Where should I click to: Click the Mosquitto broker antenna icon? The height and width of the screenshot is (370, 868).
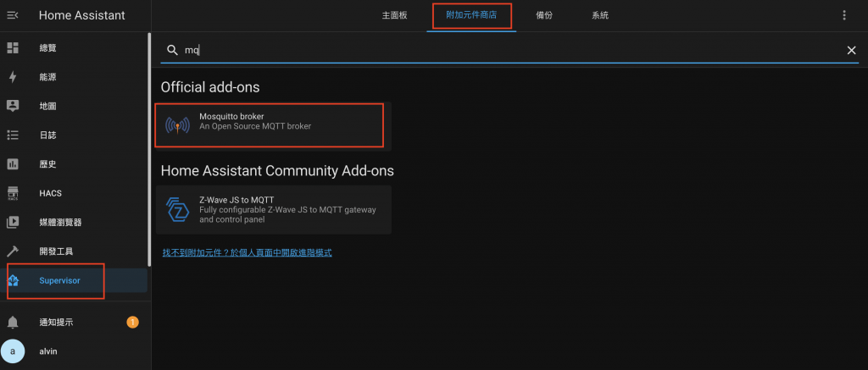[177, 126]
